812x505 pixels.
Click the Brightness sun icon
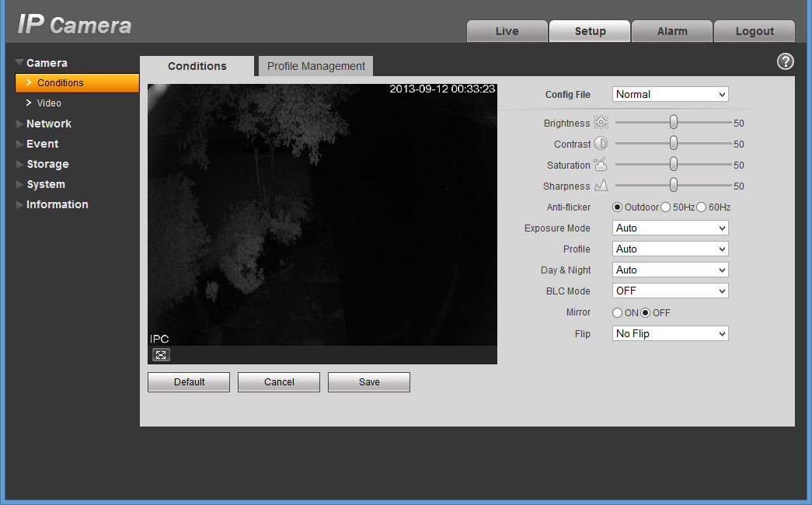tap(601, 122)
